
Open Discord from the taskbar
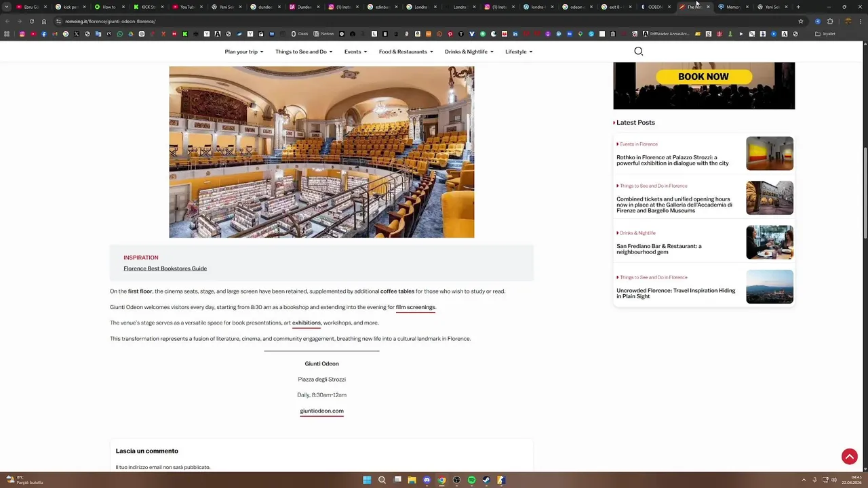point(427,480)
